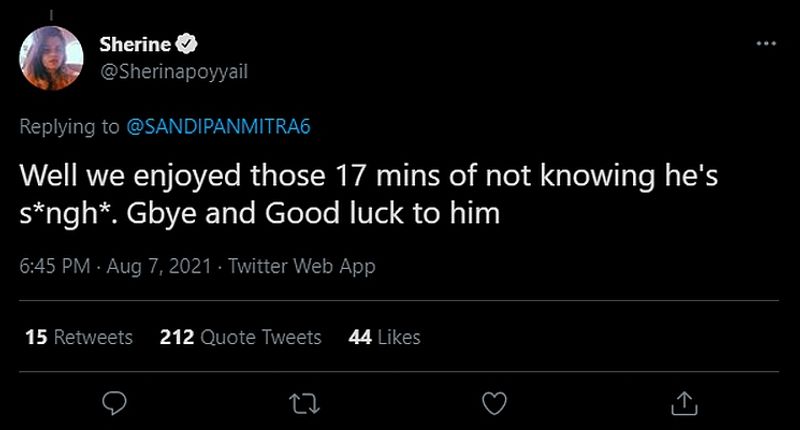Click the number 212 beside Quote Tweets
This screenshot has width=800, height=430.
tap(176, 337)
